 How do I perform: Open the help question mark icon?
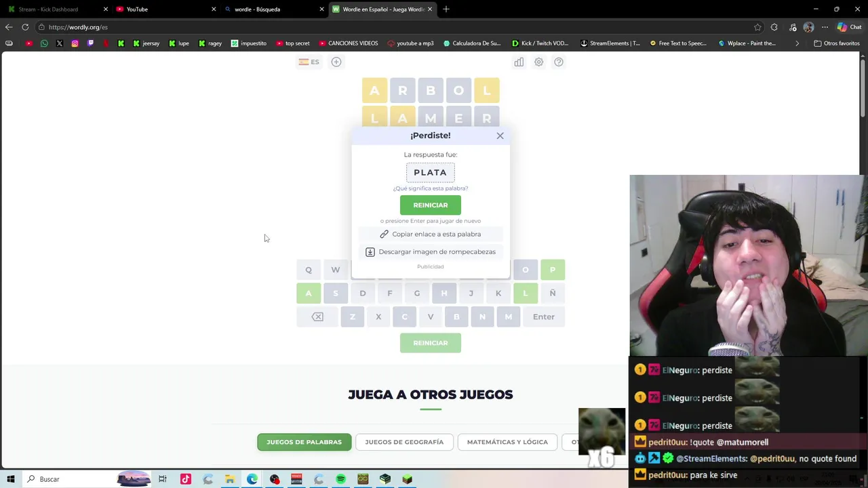pos(559,62)
